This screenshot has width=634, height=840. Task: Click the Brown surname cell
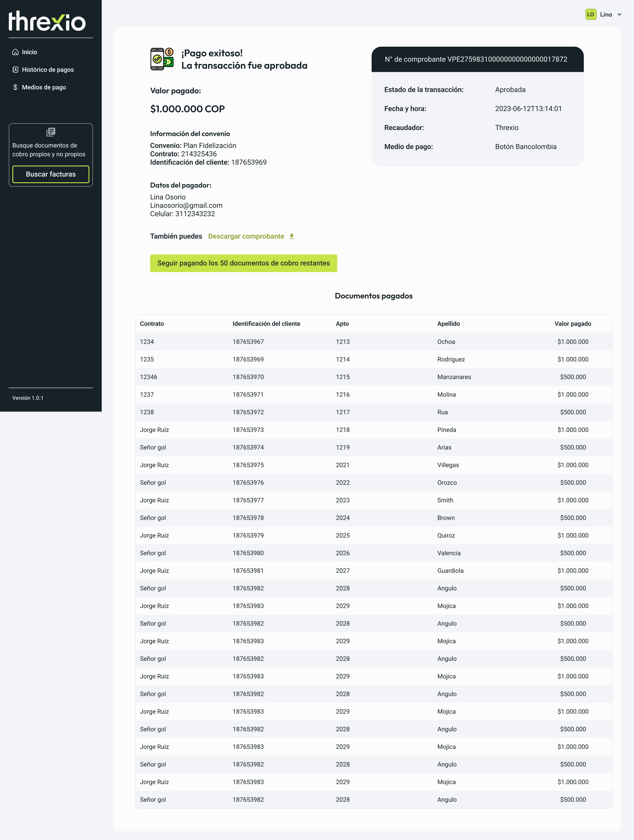pyautogui.click(x=446, y=518)
